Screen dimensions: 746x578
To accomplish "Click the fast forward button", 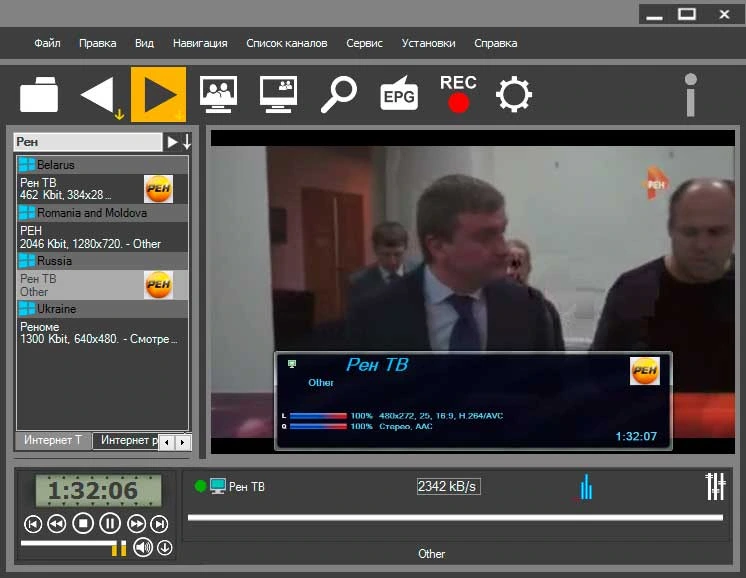I will [x=136, y=524].
